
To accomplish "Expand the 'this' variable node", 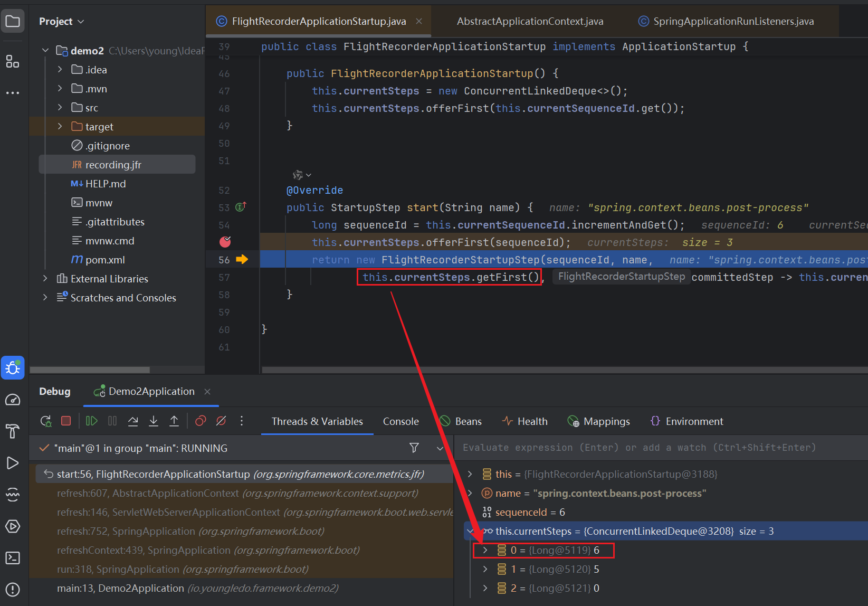I will 470,474.
